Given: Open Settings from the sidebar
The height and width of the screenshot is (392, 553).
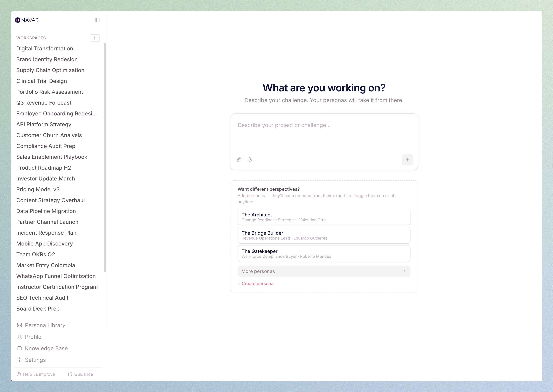Looking at the screenshot, I should [35, 360].
